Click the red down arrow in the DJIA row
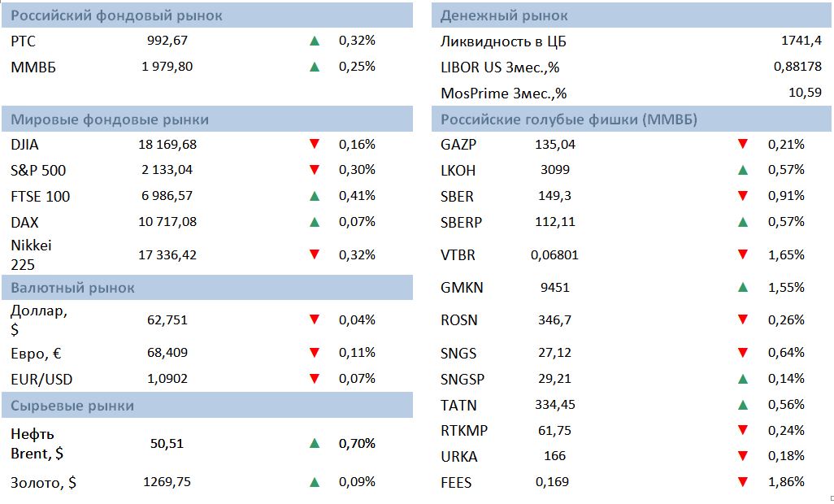The image size is (834, 504). click(314, 145)
